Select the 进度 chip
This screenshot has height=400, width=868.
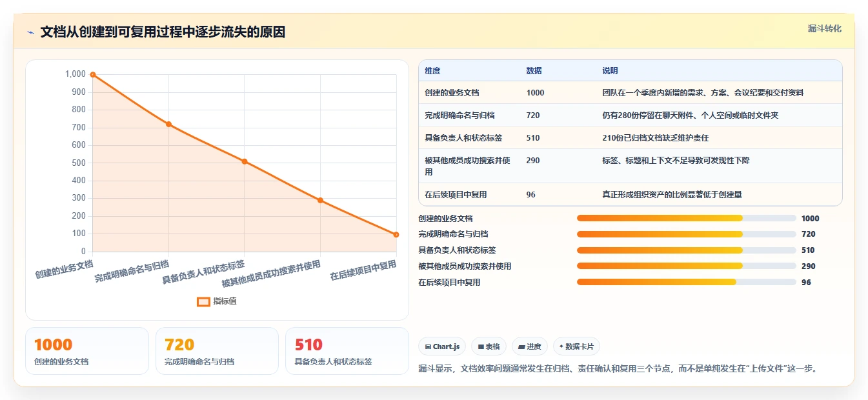click(530, 346)
